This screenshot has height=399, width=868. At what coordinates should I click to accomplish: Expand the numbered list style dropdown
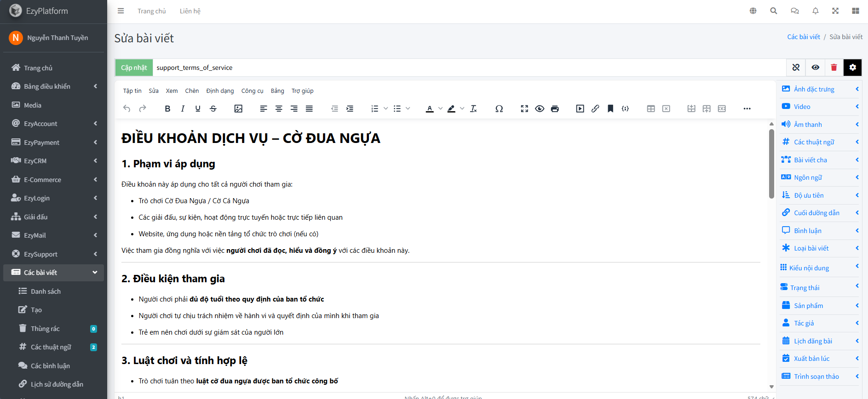(385, 109)
